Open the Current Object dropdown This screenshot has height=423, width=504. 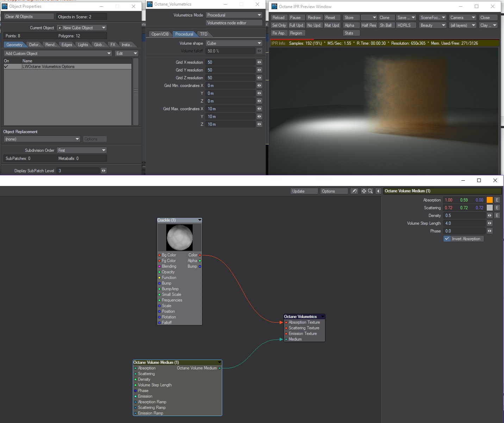point(82,28)
